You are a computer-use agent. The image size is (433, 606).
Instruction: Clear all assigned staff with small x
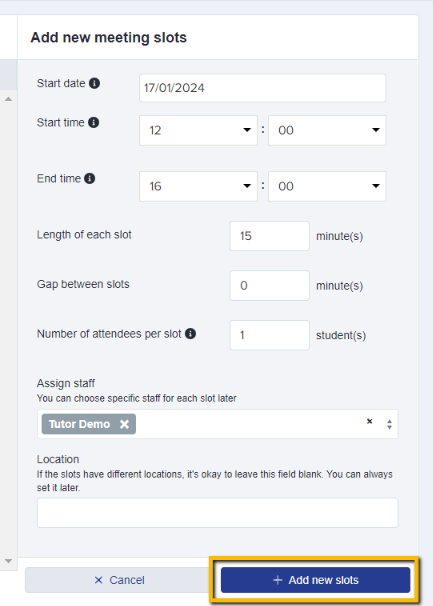[x=370, y=421]
